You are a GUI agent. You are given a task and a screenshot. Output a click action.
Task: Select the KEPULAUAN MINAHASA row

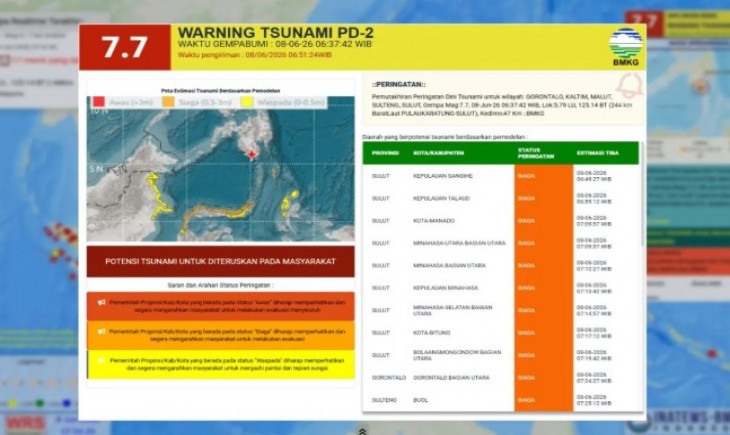click(x=501, y=288)
